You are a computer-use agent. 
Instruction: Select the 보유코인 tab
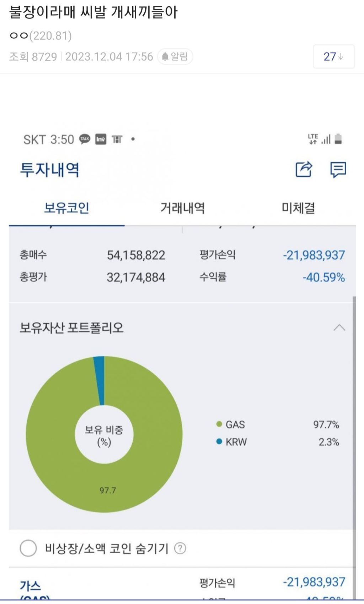[66, 208]
